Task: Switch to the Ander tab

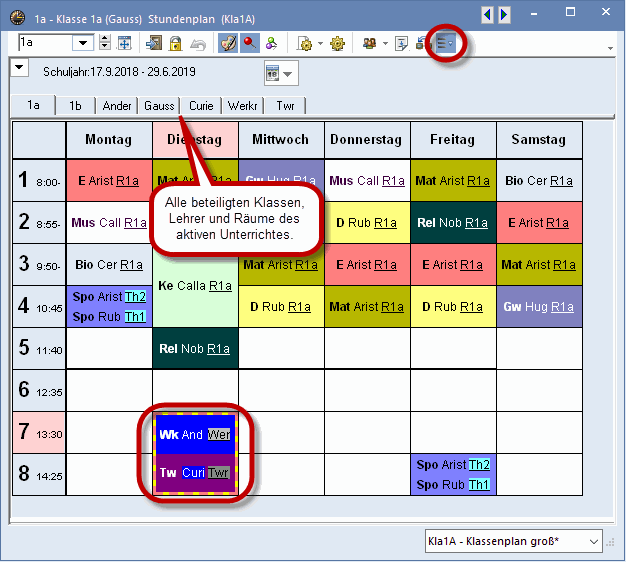Action: coord(117,106)
